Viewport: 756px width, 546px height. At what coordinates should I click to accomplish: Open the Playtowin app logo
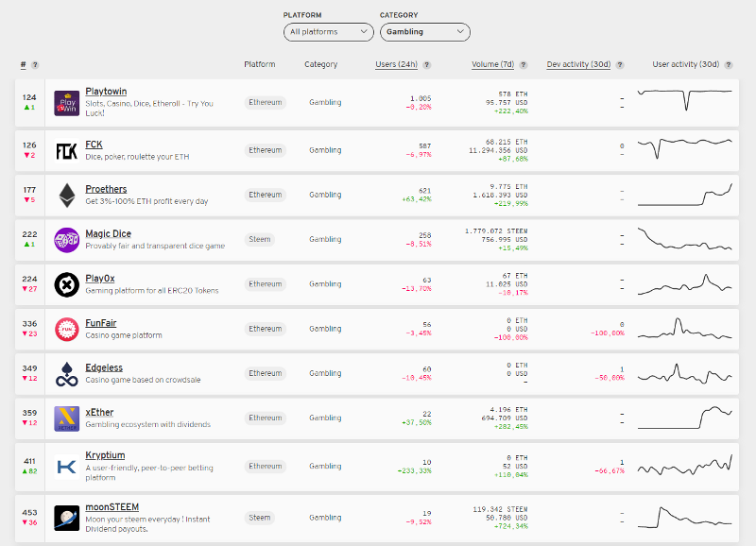click(66, 103)
